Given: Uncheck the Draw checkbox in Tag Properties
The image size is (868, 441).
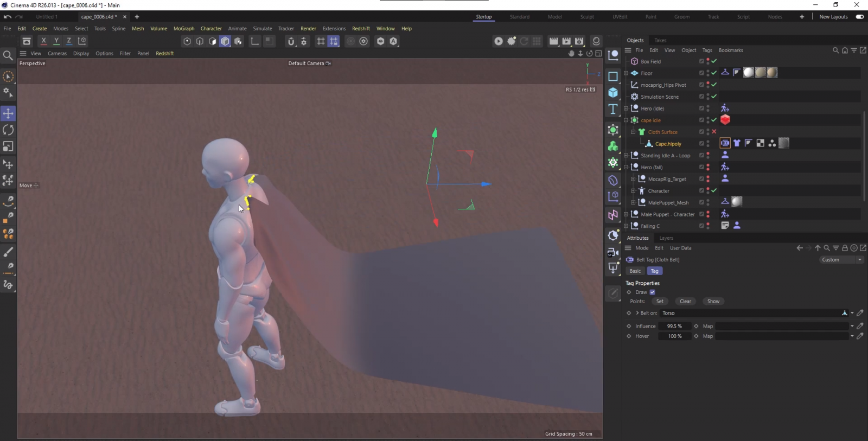Looking at the screenshot, I should pyautogui.click(x=653, y=292).
